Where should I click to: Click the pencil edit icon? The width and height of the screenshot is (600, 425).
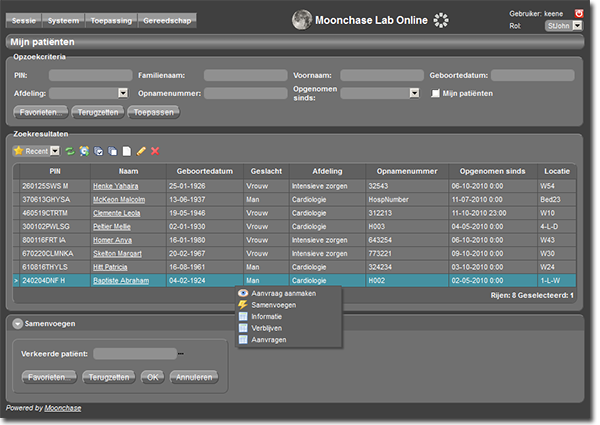(141, 151)
